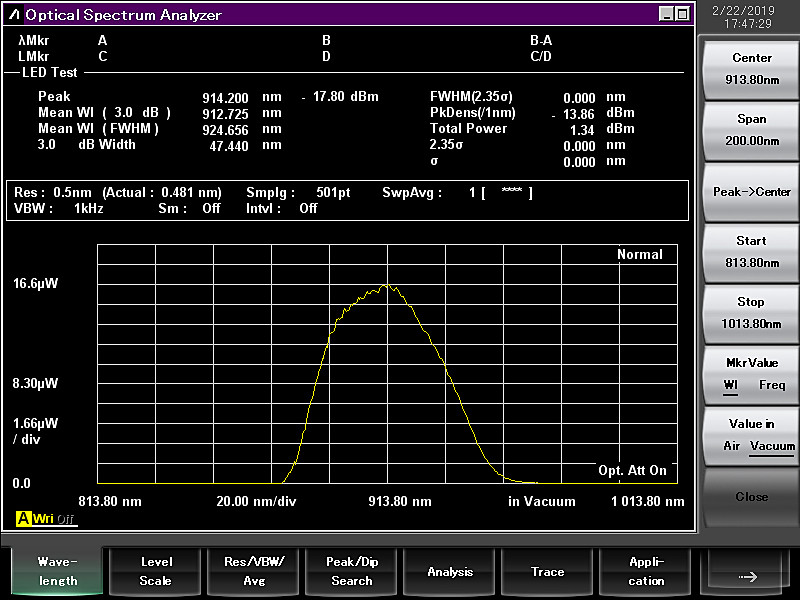Switch to the Analysis menu
The height and width of the screenshot is (600, 800).
(450, 571)
